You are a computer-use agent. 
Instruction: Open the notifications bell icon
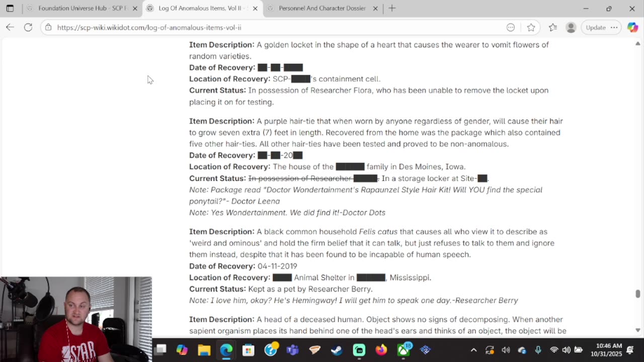pos(630,350)
